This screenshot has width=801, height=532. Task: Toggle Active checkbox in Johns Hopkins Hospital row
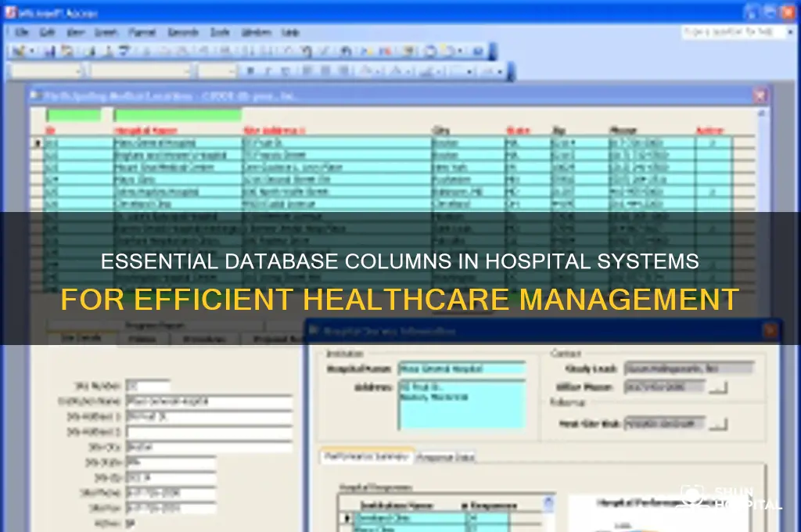(713, 192)
